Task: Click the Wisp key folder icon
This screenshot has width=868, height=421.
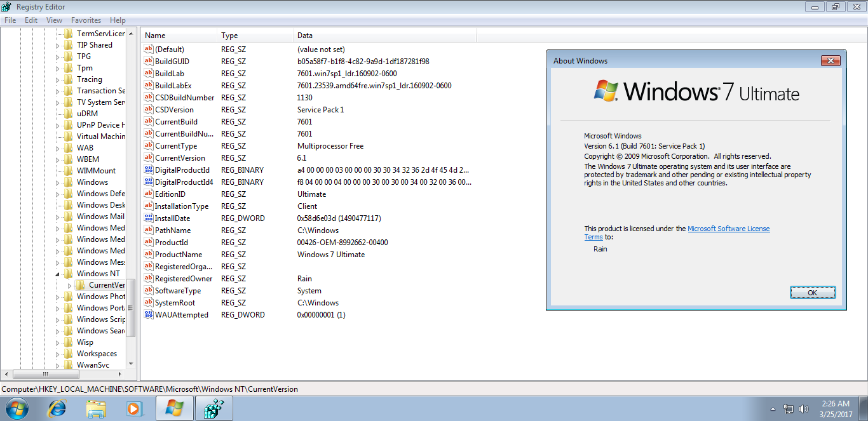Action: [x=69, y=342]
